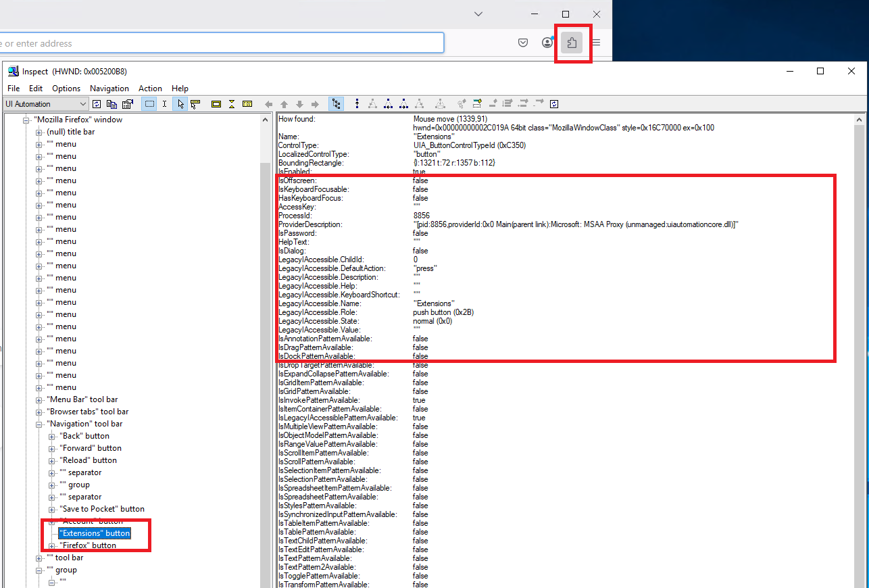
Task: Click the Inspect app icon in its title bar
Action: (13, 71)
